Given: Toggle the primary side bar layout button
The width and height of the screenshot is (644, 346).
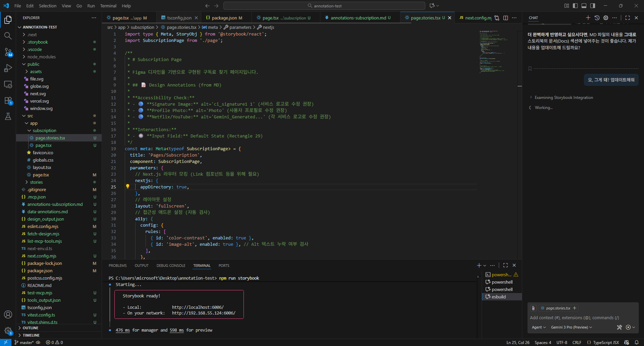Looking at the screenshot, I should 575,6.
